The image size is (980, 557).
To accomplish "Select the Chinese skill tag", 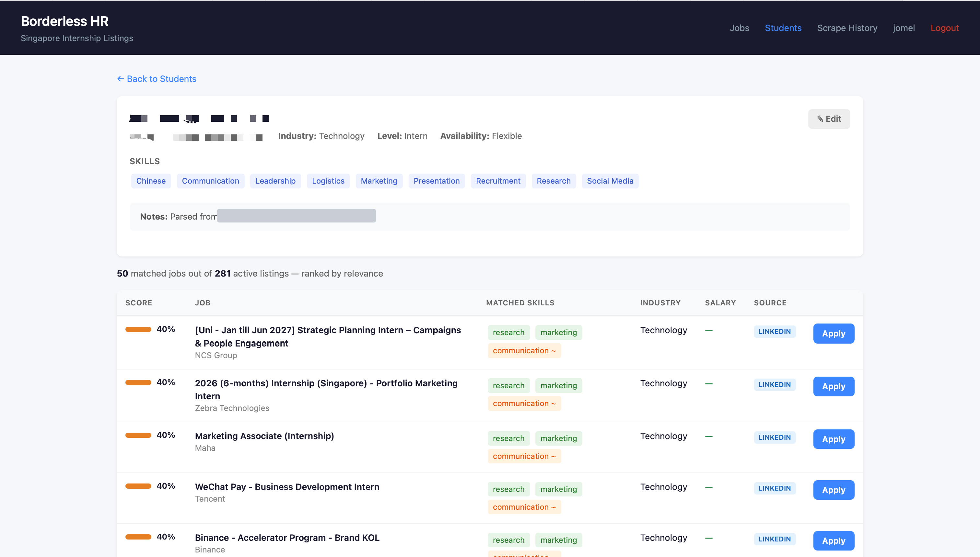I will click(x=151, y=181).
